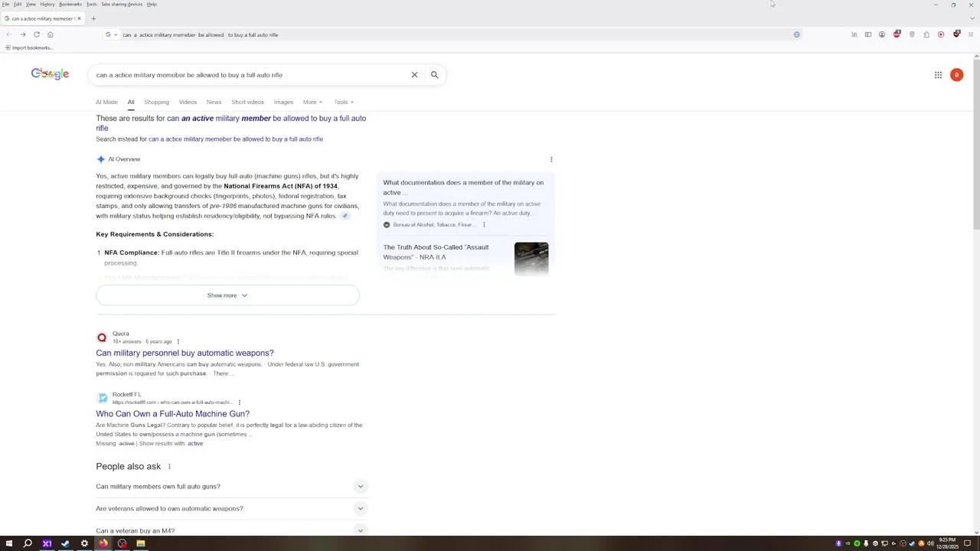Image resolution: width=980 pixels, height=551 pixels.
Task: Open Windows notification center icon
Action: coord(968,543)
